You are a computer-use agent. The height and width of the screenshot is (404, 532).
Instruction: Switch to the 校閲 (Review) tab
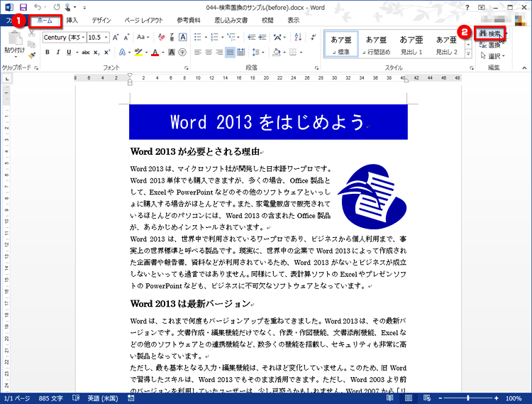click(x=267, y=21)
